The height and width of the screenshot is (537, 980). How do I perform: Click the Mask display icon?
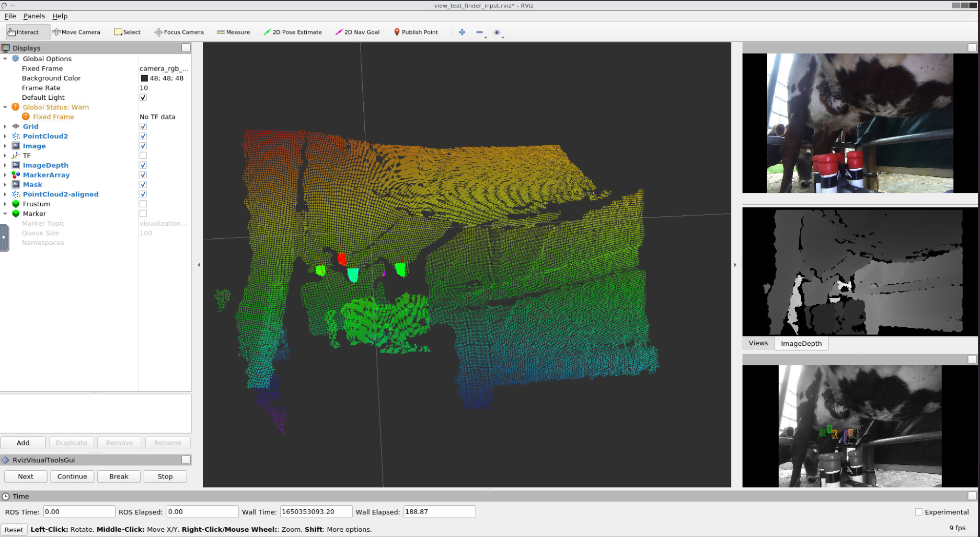pyautogui.click(x=16, y=184)
